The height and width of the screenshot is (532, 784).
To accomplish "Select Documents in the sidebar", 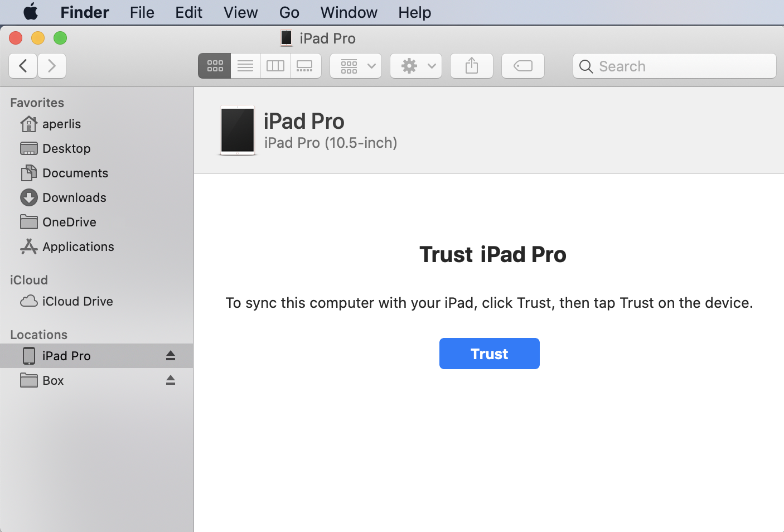I will pyautogui.click(x=96, y=173).
